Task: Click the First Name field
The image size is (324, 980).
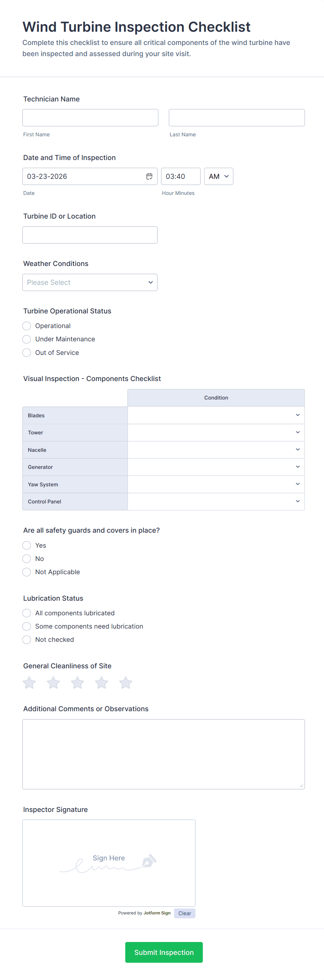Action: coord(90,117)
